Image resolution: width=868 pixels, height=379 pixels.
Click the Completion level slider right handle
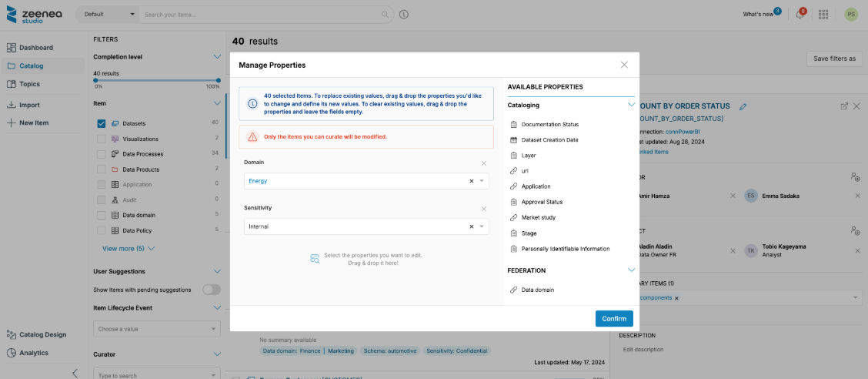tap(219, 80)
